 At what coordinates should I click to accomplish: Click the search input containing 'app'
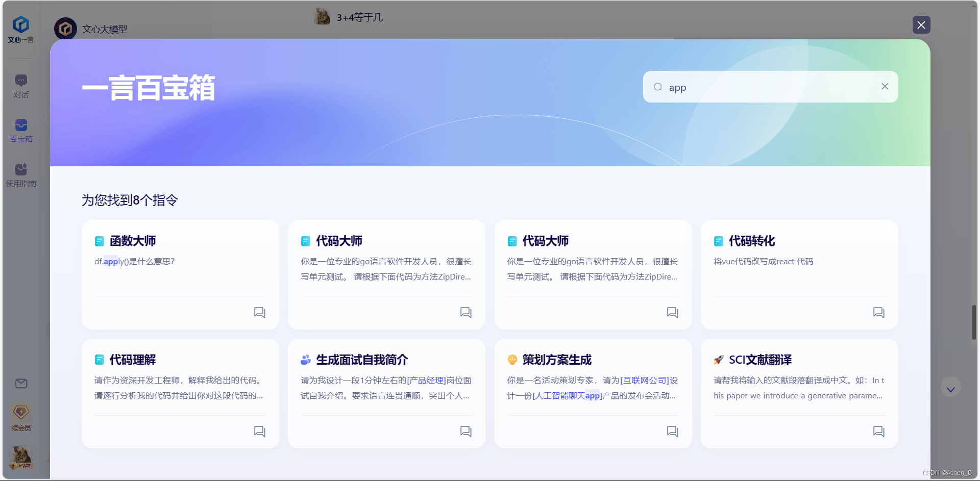[x=766, y=87]
